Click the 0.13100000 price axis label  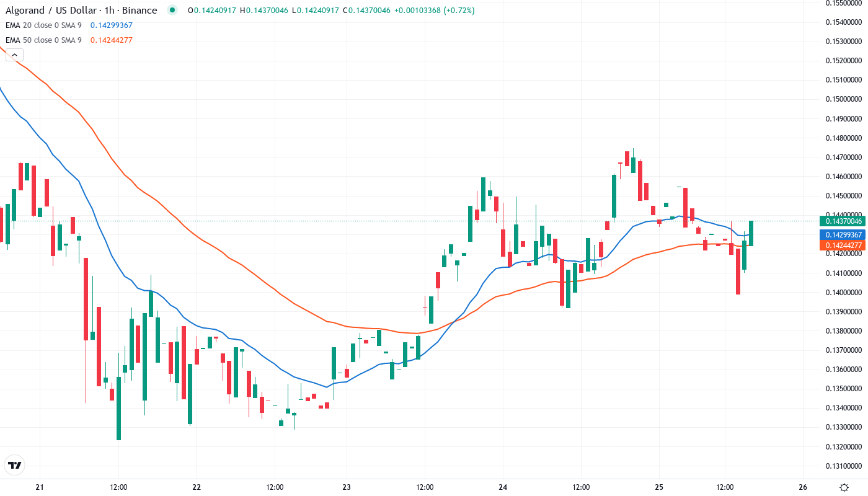(x=844, y=466)
